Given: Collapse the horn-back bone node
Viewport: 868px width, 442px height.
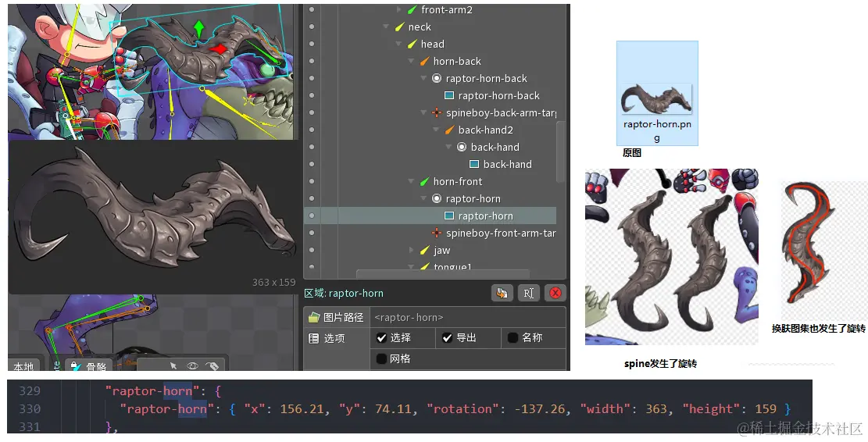Looking at the screenshot, I should (411, 62).
